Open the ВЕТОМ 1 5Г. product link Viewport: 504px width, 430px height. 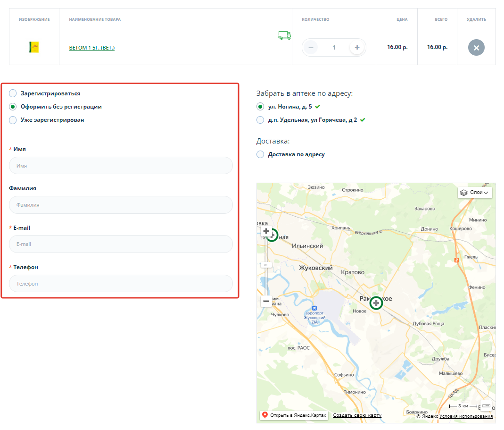coord(92,48)
